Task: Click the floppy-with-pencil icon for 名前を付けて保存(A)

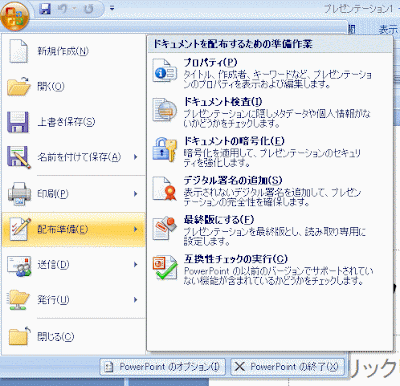Action: pos(19,157)
